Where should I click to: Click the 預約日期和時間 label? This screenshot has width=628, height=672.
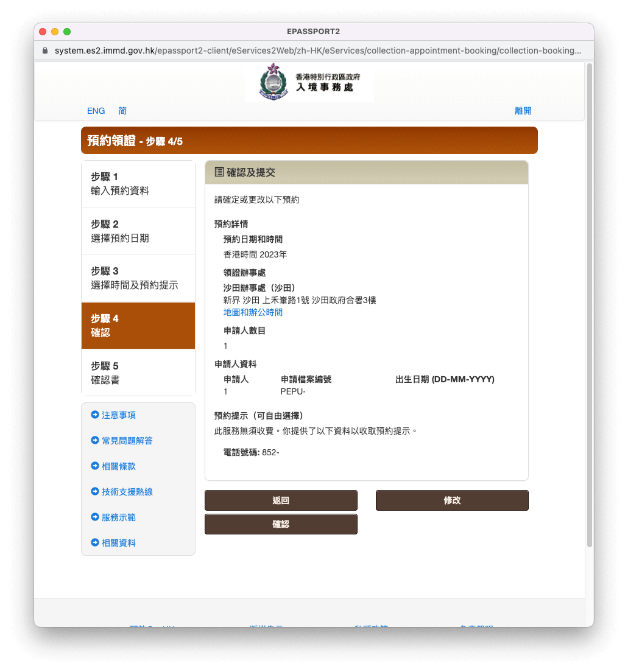(x=253, y=239)
